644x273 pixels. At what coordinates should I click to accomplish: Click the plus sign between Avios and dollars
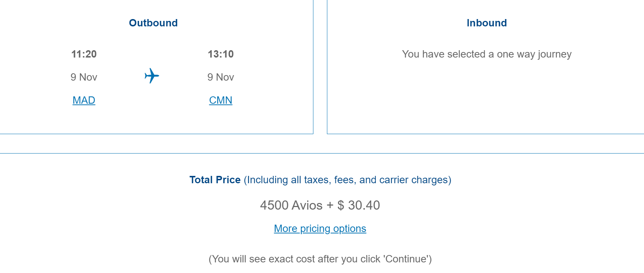pyautogui.click(x=330, y=205)
